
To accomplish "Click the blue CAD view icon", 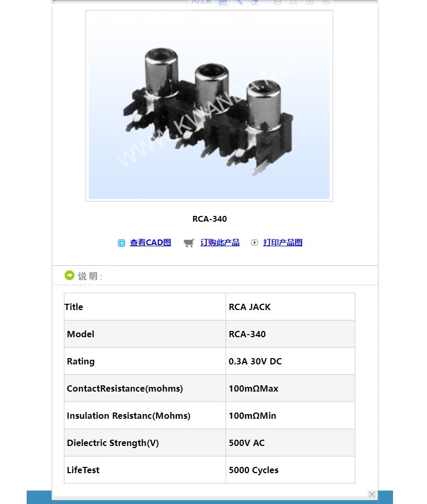I will pos(121,243).
